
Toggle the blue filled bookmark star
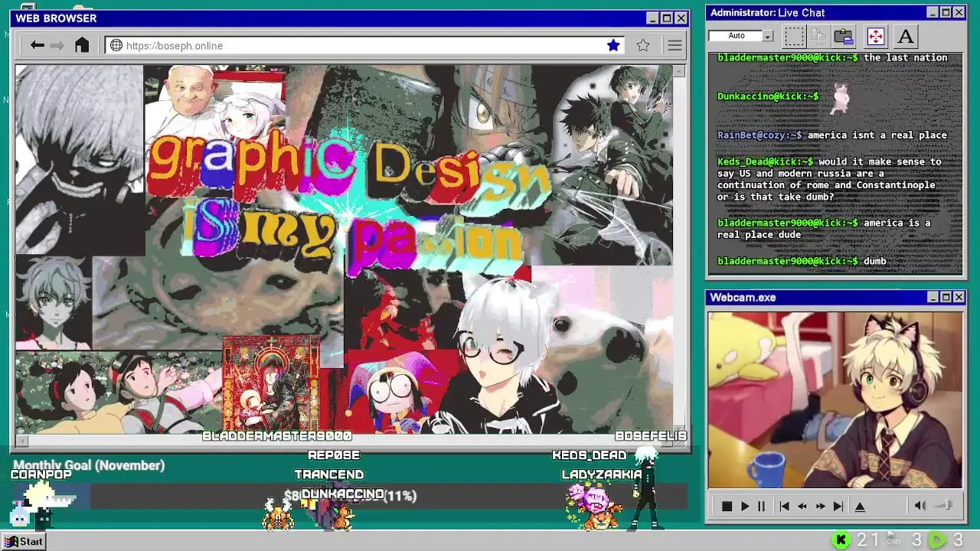point(613,46)
